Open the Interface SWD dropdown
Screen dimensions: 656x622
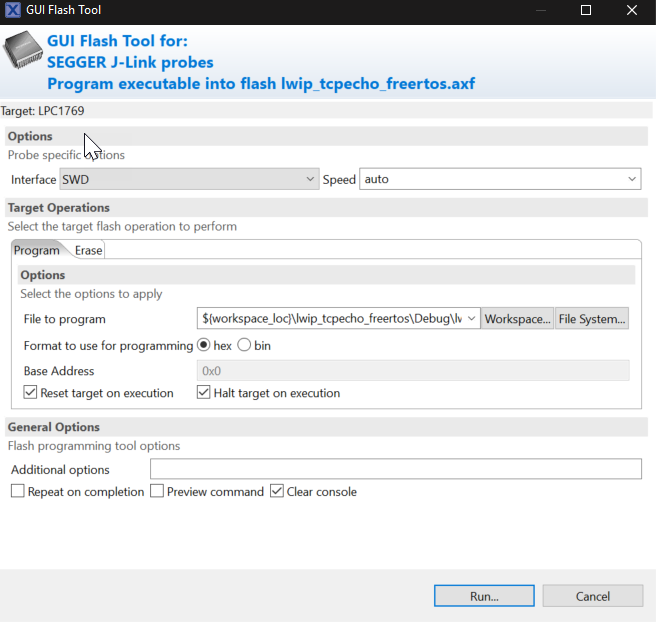(189, 179)
